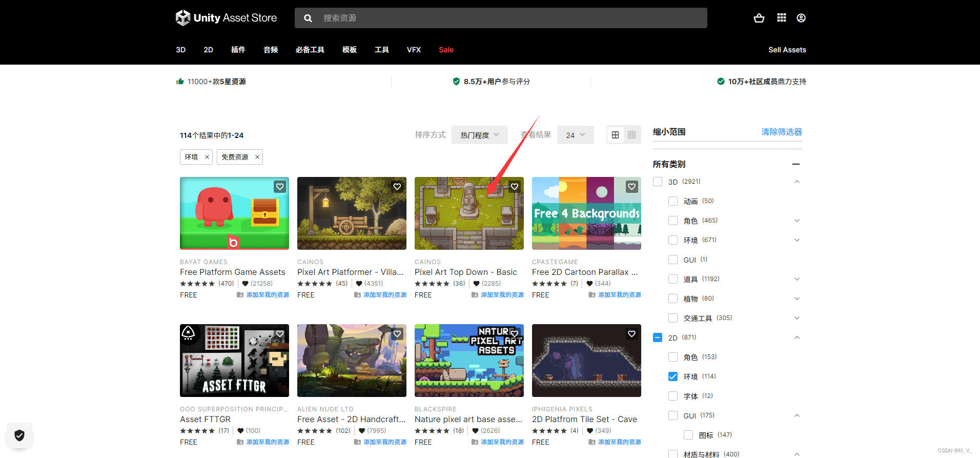The image size is (980, 458).
Task: Expand the 植物 (80) chevron
Action: coord(797,298)
